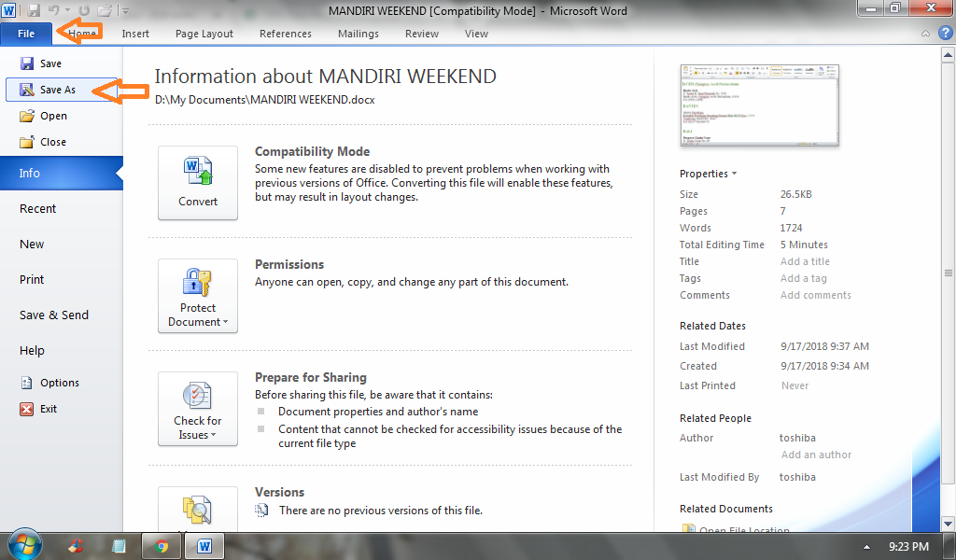Click the Undo arrow in quick access toolbar

pos(53,10)
